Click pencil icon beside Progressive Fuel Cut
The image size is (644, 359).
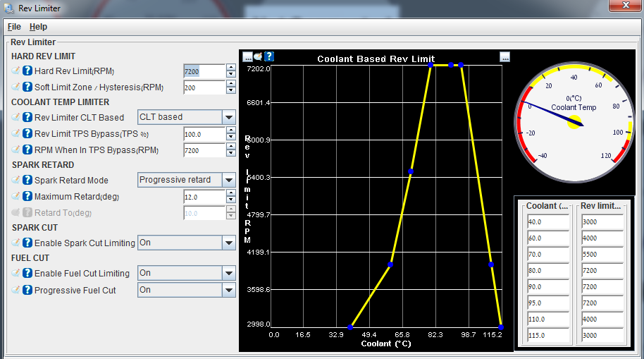(x=16, y=290)
